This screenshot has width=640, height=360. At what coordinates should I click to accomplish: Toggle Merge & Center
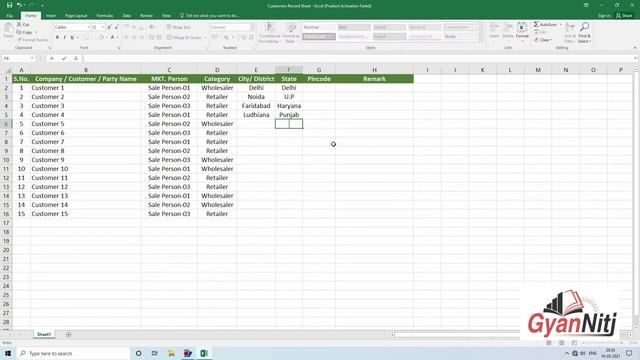[184, 37]
